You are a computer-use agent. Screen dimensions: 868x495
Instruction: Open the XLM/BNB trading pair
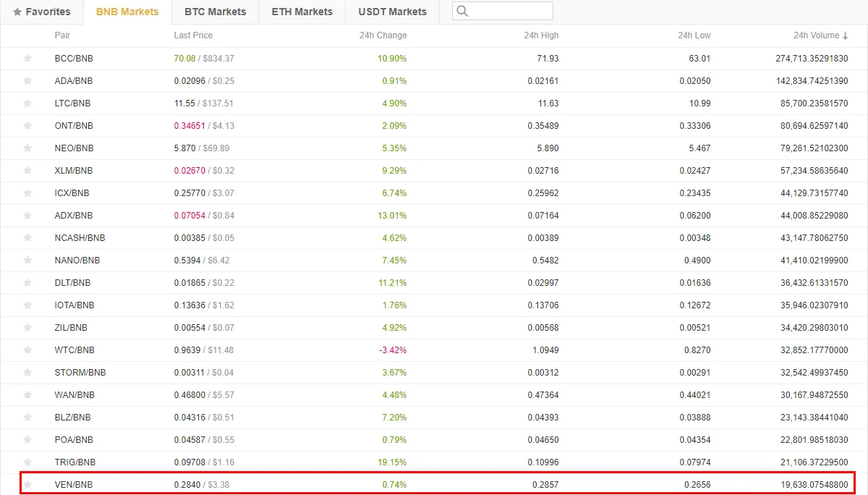[x=74, y=171]
